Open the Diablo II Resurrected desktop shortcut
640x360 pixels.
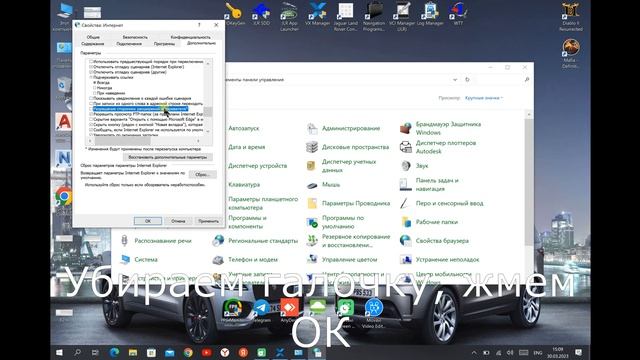tap(571, 16)
